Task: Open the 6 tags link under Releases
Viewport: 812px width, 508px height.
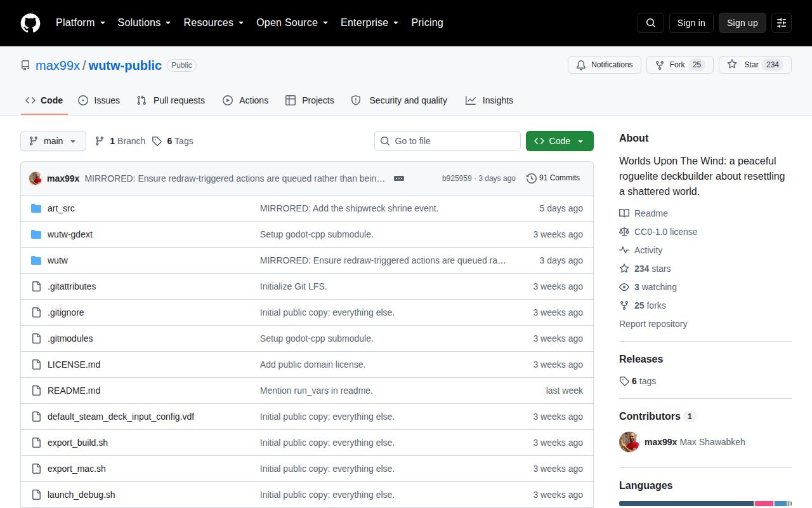Action: 638,381
